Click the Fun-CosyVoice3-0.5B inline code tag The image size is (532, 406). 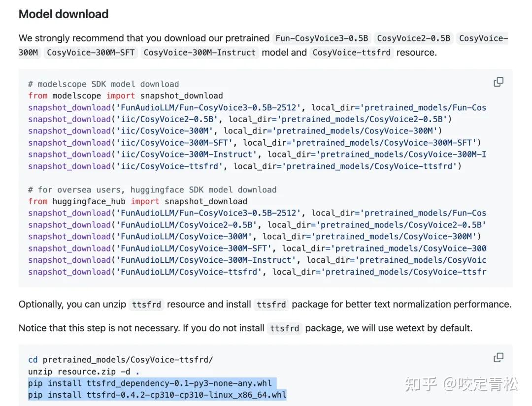pos(322,38)
